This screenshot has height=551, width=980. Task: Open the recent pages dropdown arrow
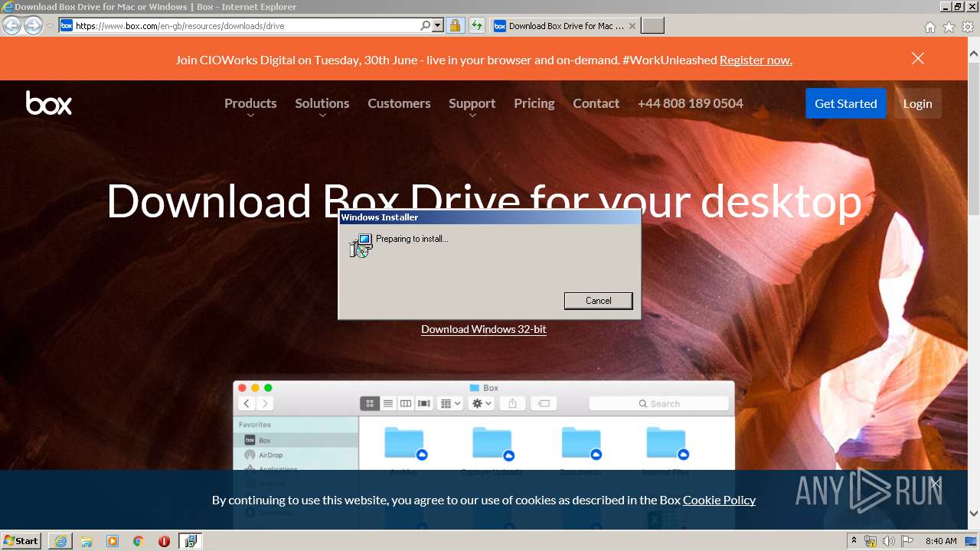click(x=50, y=26)
